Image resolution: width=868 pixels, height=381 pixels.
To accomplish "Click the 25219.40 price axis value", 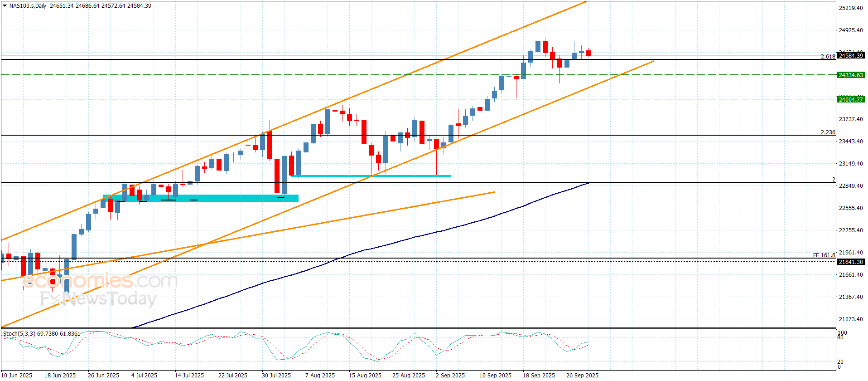I will [851, 8].
